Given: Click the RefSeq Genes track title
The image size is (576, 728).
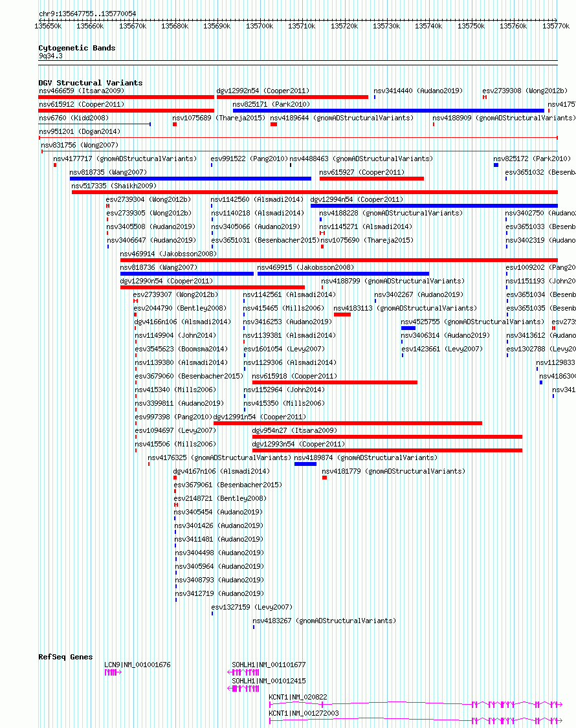Looking at the screenshot, I should tap(65, 657).
